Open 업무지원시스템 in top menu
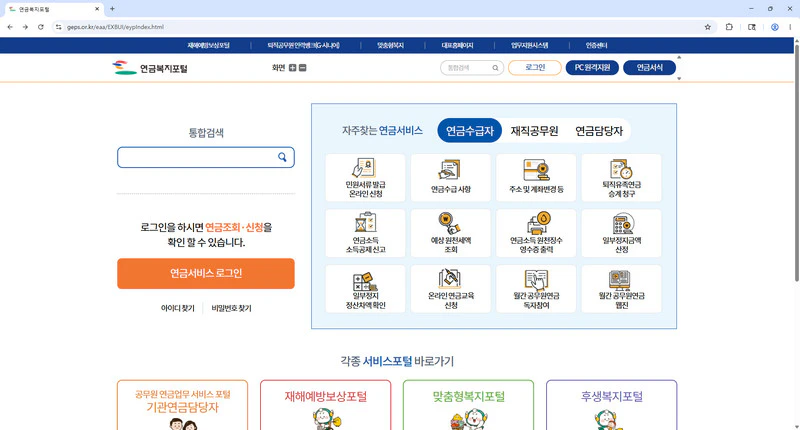800x430 pixels. pos(530,45)
